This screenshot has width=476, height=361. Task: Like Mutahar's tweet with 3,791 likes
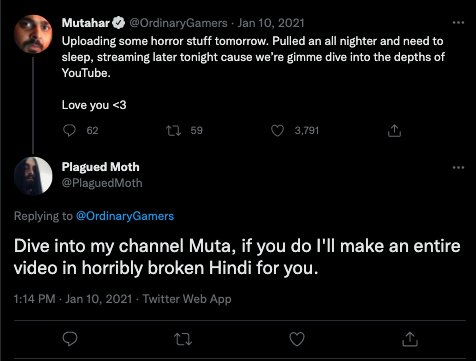277,130
